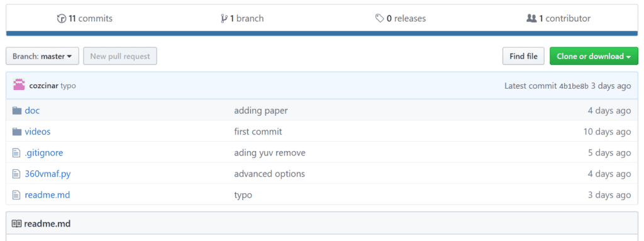Click the commits history clock icon
Image resolution: width=644 pixels, height=241 pixels.
pyautogui.click(x=62, y=18)
